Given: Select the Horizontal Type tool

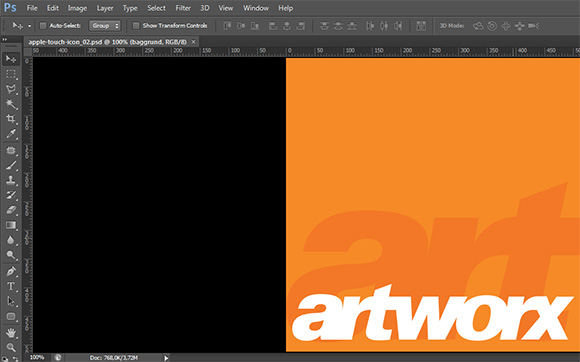Looking at the screenshot, I should coord(11,287).
